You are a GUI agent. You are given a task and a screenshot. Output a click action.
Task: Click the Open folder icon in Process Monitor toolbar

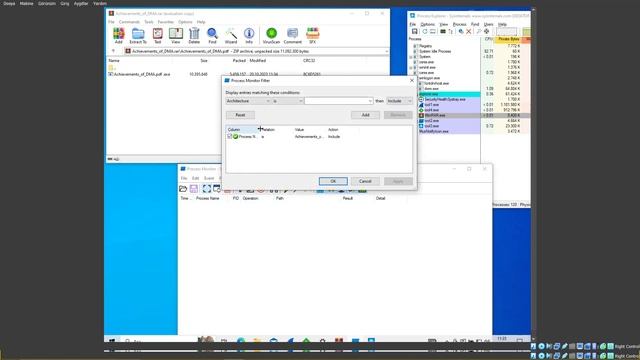pos(183,189)
